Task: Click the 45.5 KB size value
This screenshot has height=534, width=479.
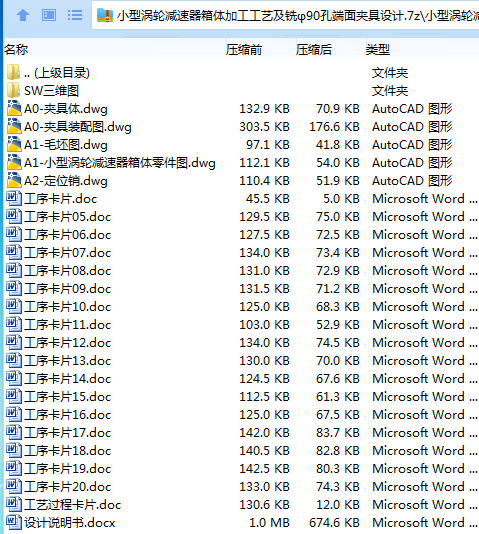Action: click(x=268, y=199)
